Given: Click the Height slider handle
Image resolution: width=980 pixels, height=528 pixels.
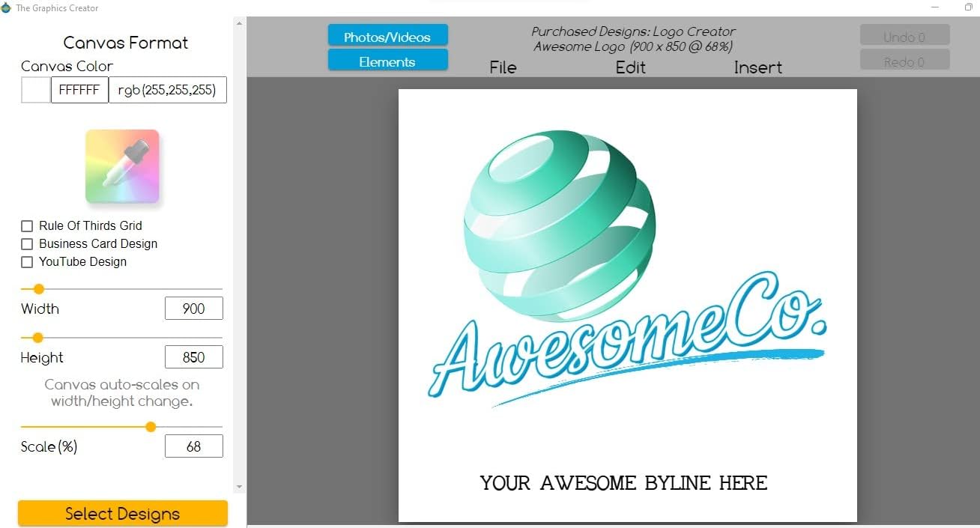Looking at the screenshot, I should point(38,338).
